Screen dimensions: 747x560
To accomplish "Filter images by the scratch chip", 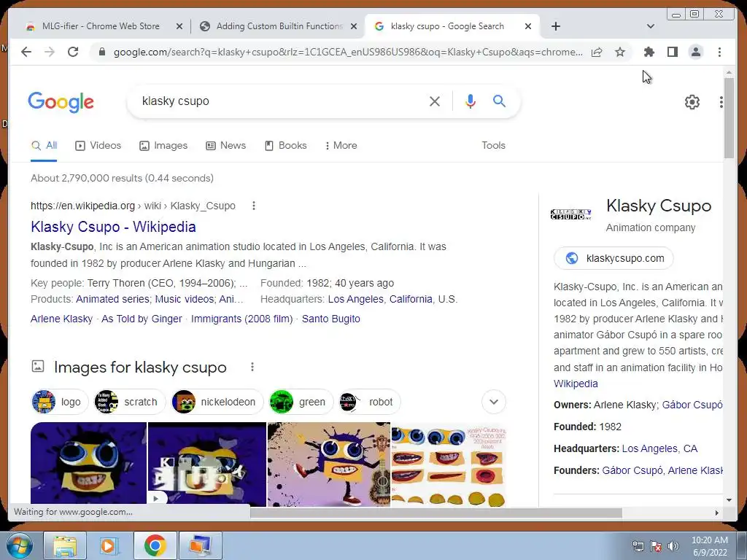I will (x=130, y=402).
